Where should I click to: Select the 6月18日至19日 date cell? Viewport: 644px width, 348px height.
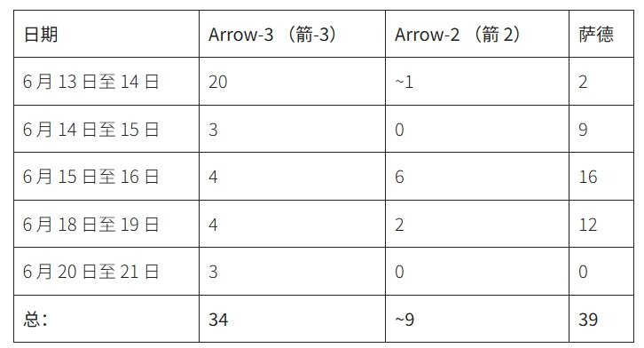106,224
